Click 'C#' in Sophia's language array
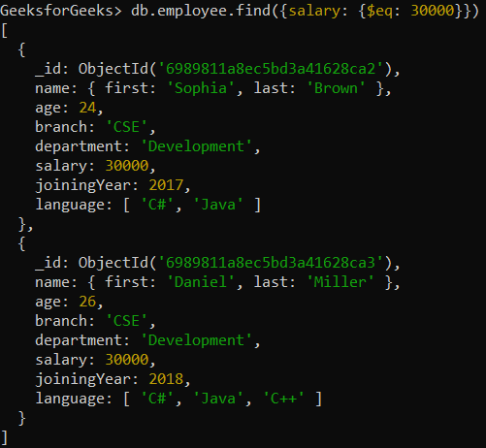Screen dimensions: 486x448 click(157, 205)
